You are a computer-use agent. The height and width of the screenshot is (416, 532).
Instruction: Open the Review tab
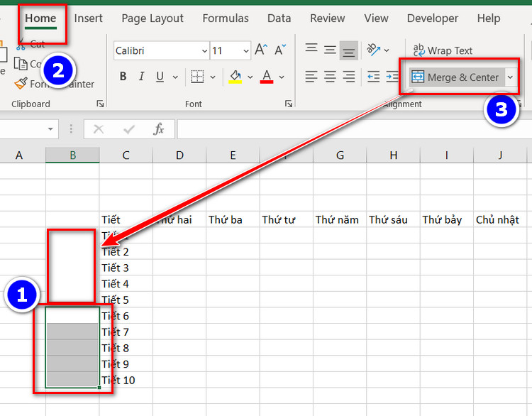tap(328, 18)
